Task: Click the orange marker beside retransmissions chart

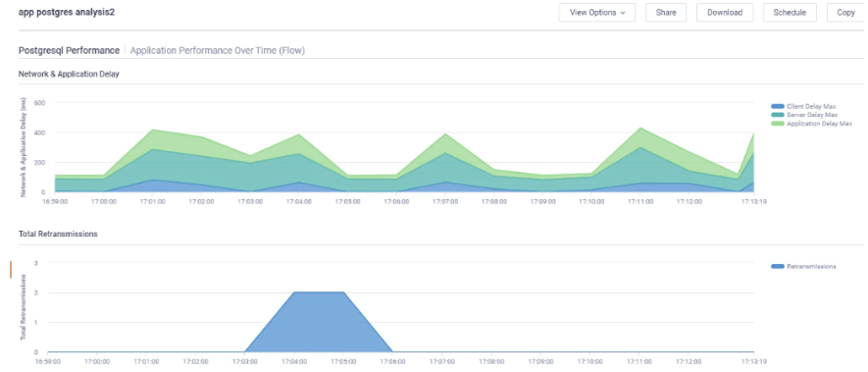Action: [x=11, y=270]
